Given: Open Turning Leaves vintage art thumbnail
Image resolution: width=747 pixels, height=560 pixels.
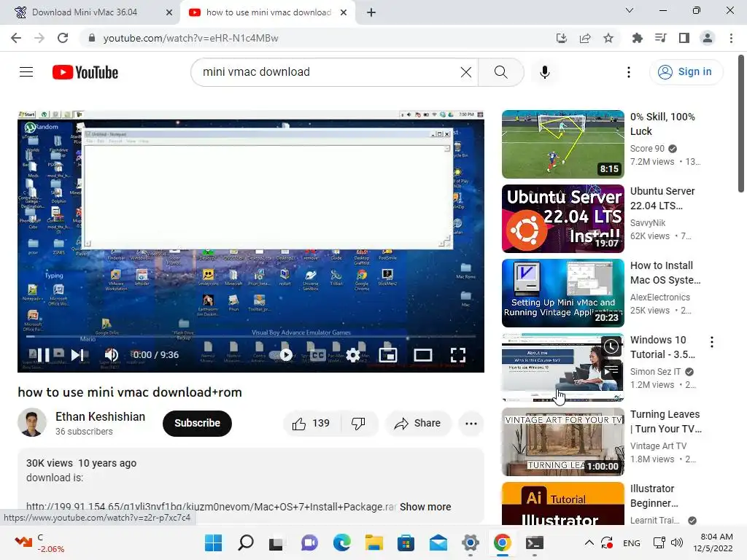Looking at the screenshot, I should point(562,442).
